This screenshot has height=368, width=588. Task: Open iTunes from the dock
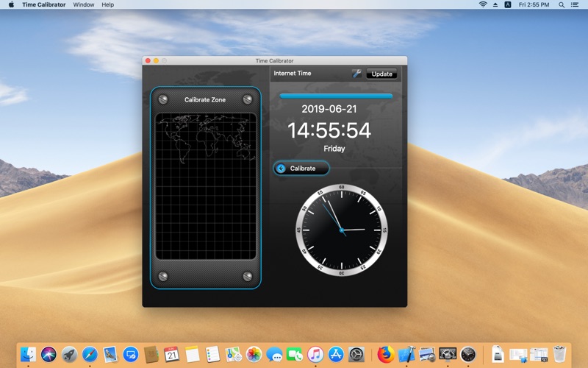315,354
